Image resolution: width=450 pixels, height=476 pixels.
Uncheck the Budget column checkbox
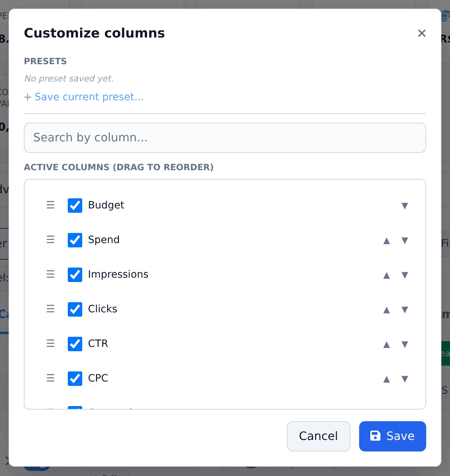click(x=75, y=206)
